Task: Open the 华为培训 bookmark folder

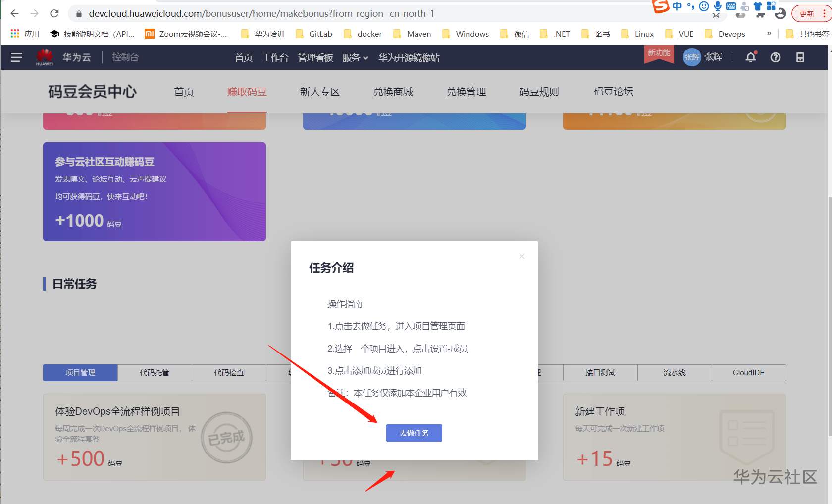Action: [x=263, y=34]
